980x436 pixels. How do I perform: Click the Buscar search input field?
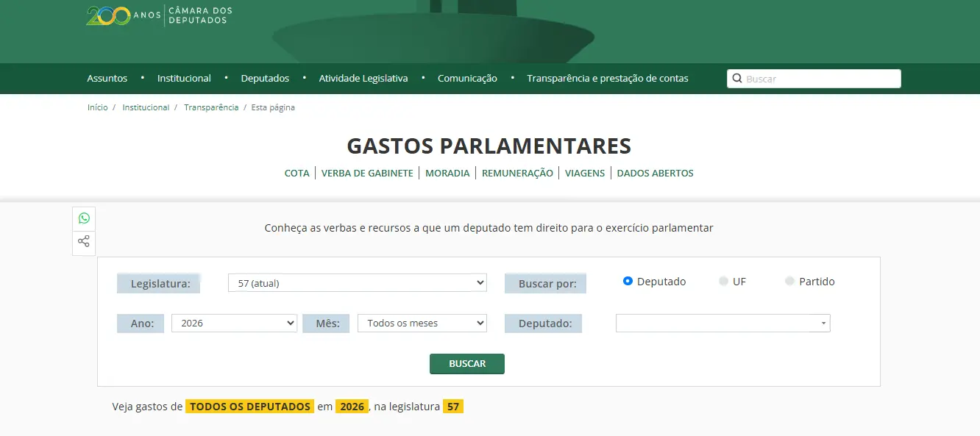pyautogui.click(x=814, y=79)
